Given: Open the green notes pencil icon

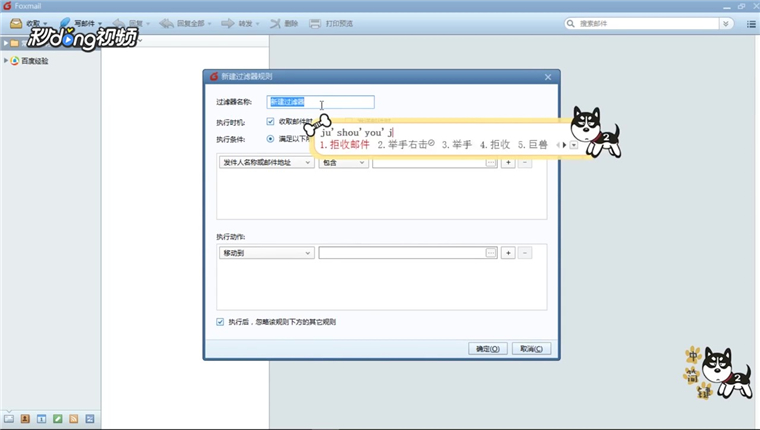Looking at the screenshot, I should [58, 419].
